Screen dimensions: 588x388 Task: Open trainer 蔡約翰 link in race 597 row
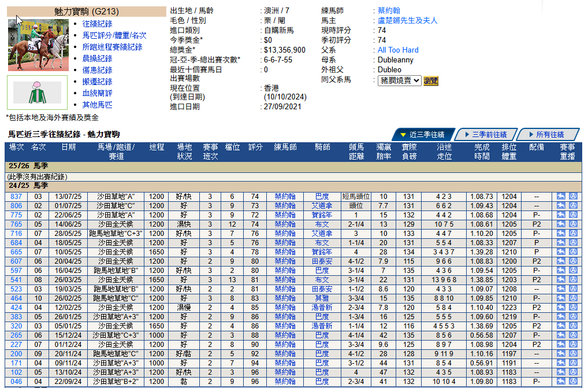click(x=285, y=270)
